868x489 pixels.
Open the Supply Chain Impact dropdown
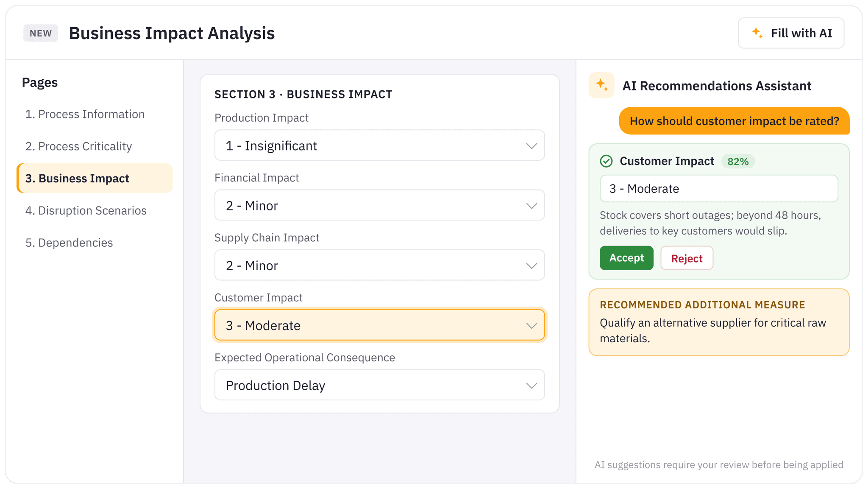pyautogui.click(x=379, y=265)
